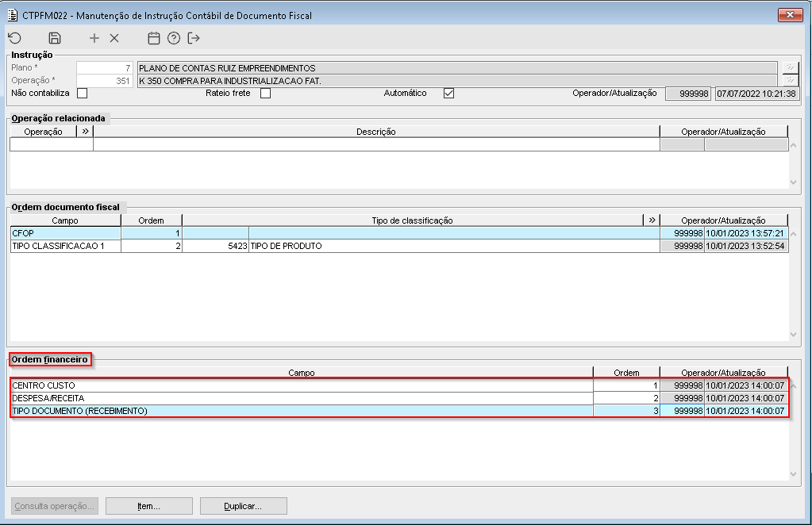Screen dimensions: 812x525
Task: Click Ordem value 1 in CFOP row
Action: pos(152,233)
